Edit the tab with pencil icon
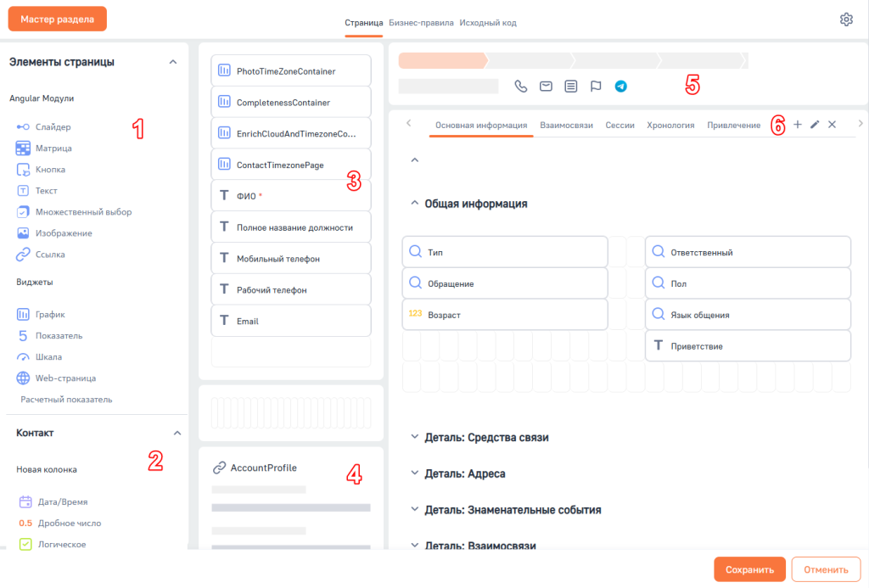The width and height of the screenshot is (869, 588). (815, 125)
